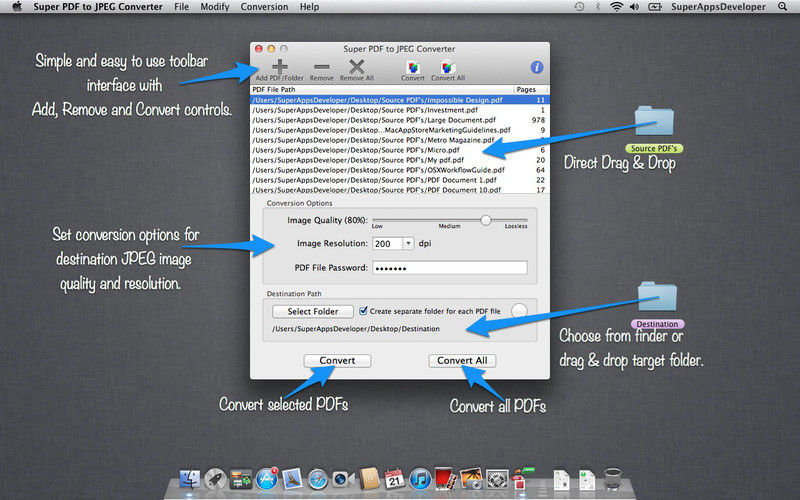Screen dimensions: 800x500
Task: Click the Remove minus toolbar icon
Action: pos(321,67)
